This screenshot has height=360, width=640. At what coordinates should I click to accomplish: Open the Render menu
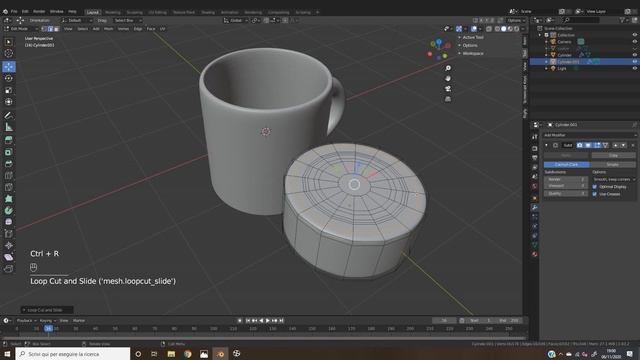click(x=39, y=11)
